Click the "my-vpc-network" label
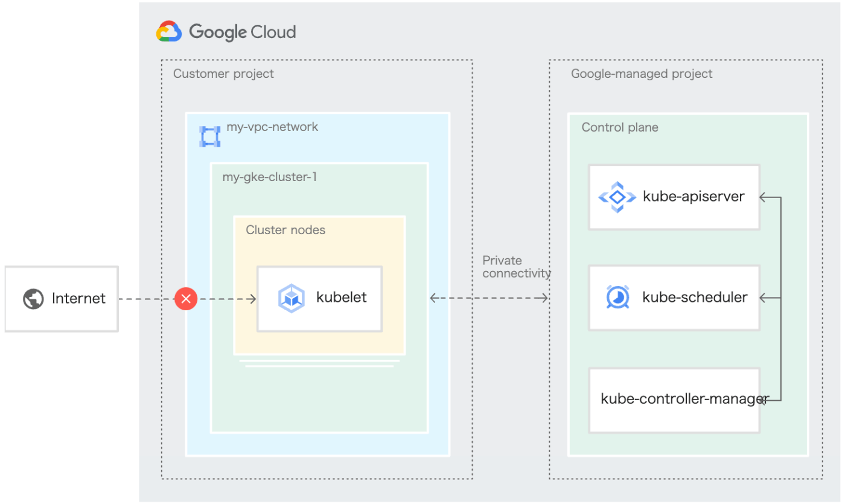Image resolution: width=845 pixels, height=504 pixels. (272, 127)
